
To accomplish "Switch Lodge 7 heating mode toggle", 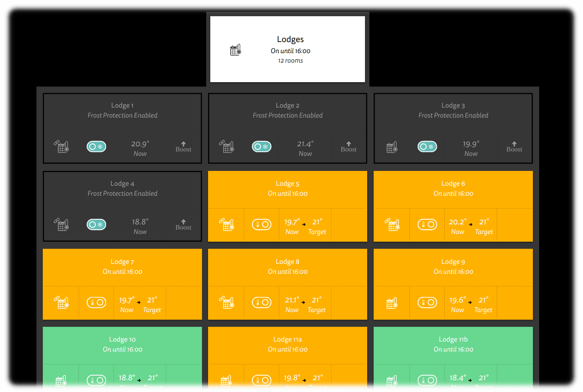I will (96, 302).
